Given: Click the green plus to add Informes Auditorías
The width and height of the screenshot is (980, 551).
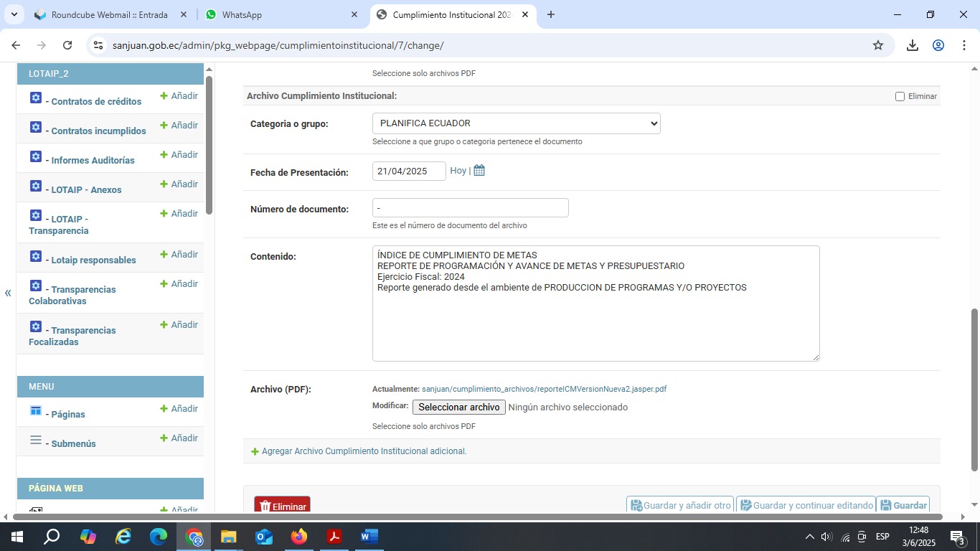Looking at the screenshot, I should tap(164, 155).
